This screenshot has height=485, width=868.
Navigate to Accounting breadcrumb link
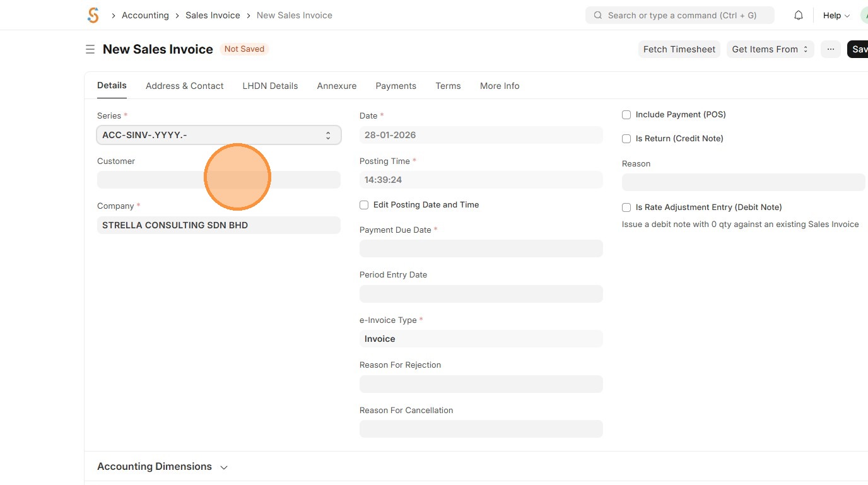(145, 15)
